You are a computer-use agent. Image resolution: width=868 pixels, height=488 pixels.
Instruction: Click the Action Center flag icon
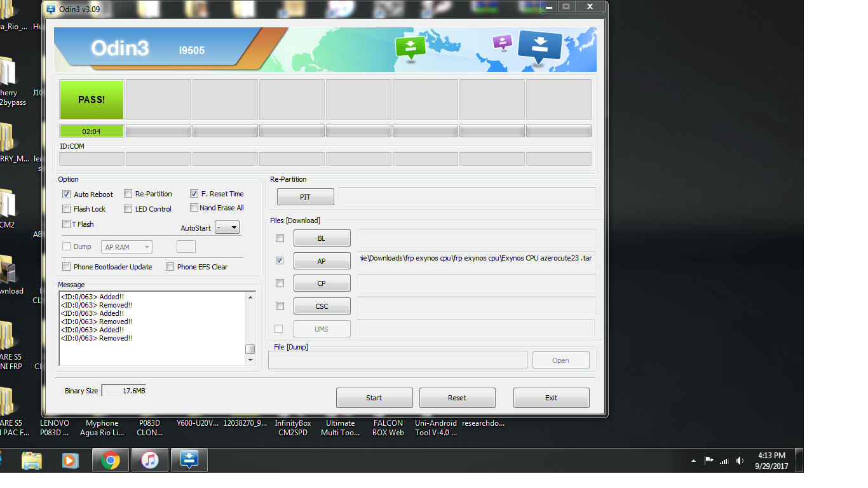pyautogui.click(x=709, y=461)
